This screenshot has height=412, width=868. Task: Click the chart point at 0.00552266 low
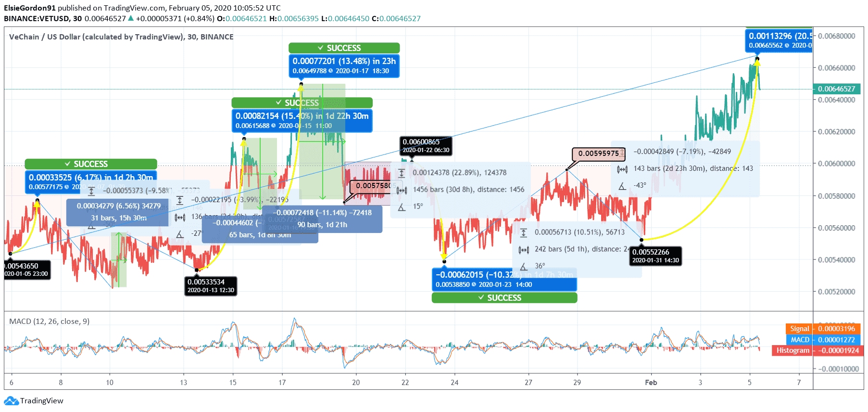(642, 240)
